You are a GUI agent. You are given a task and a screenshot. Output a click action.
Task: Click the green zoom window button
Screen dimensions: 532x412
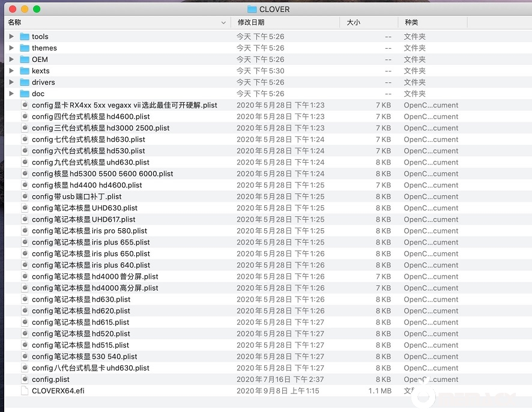click(37, 9)
